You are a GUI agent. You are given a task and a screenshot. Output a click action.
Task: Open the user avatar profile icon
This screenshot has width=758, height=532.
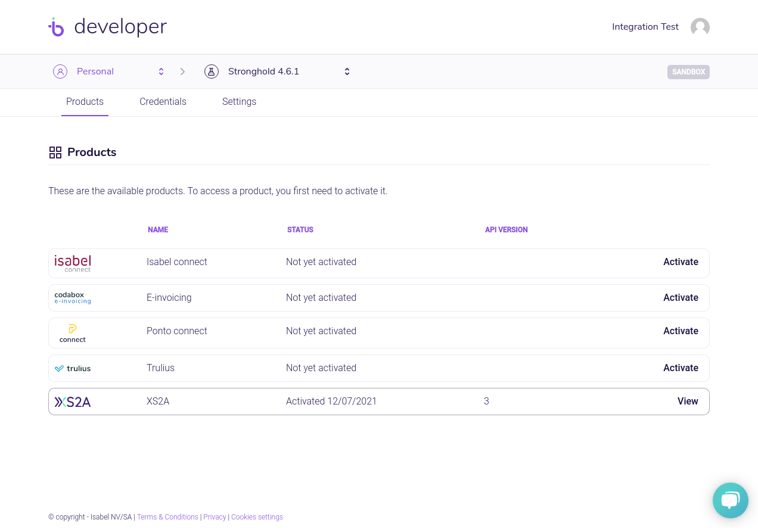pos(700,27)
